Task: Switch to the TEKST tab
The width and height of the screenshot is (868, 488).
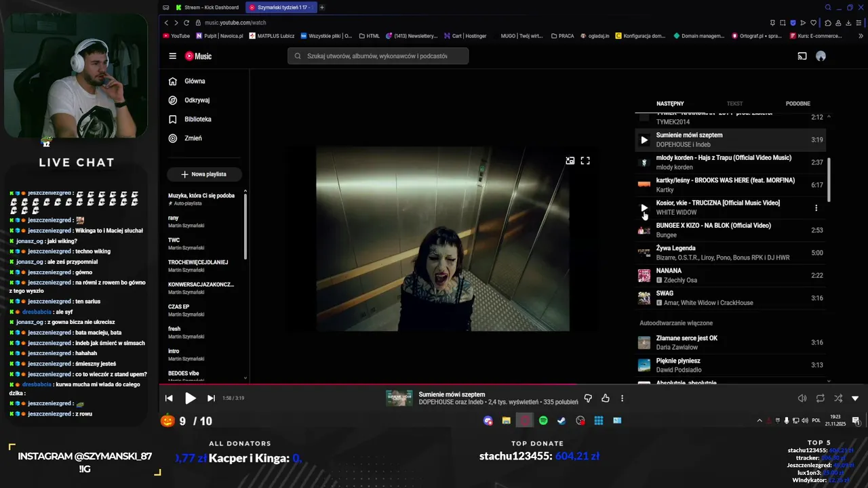Action: pos(734,104)
